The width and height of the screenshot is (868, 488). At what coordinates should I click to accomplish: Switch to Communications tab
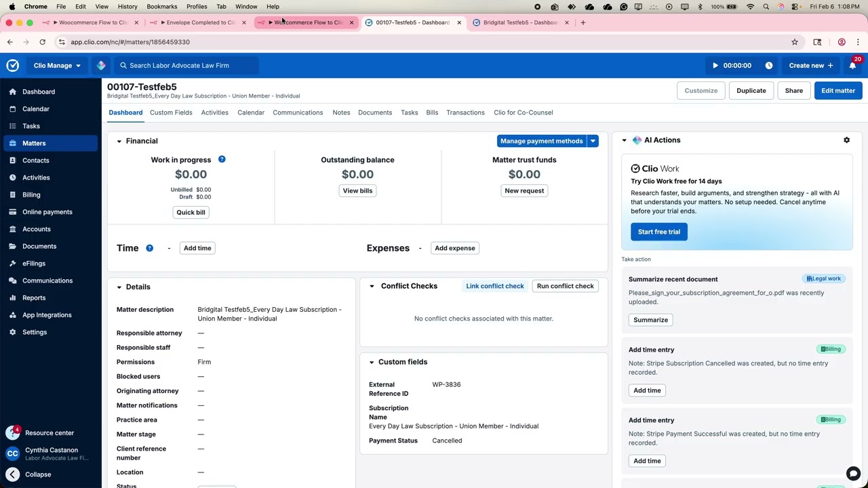298,113
